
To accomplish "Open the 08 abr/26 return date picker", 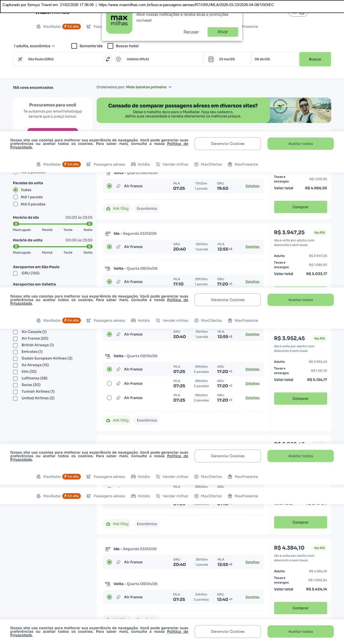I will [x=275, y=59].
